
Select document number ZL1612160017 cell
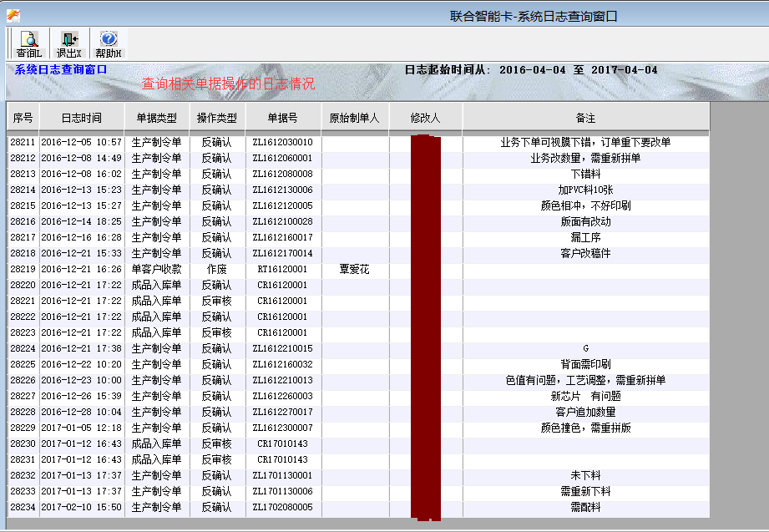(x=283, y=238)
